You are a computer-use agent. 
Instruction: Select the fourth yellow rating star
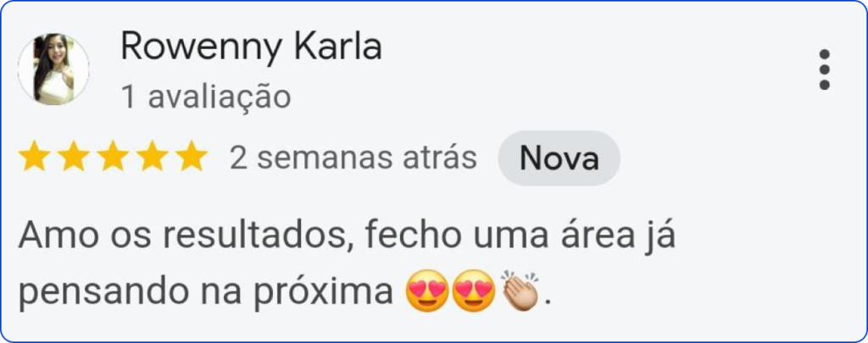coord(152,156)
